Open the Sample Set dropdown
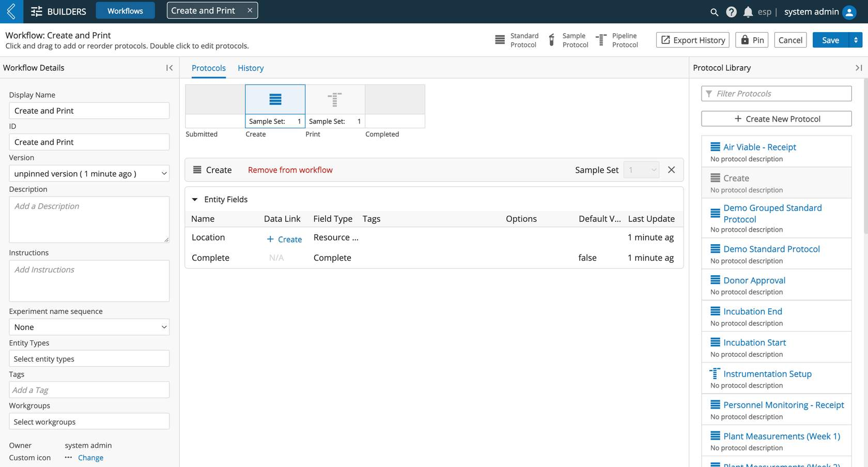 pos(641,170)
